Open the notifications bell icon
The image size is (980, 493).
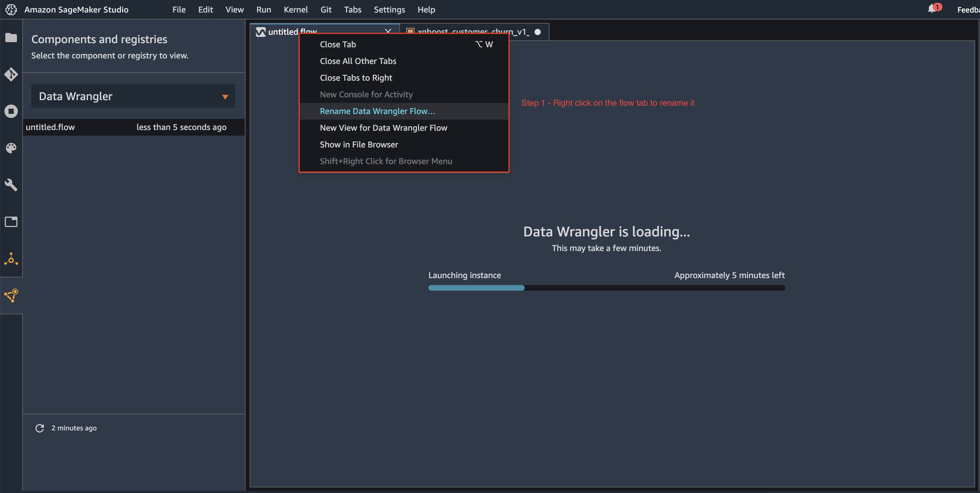pos(932,9)
